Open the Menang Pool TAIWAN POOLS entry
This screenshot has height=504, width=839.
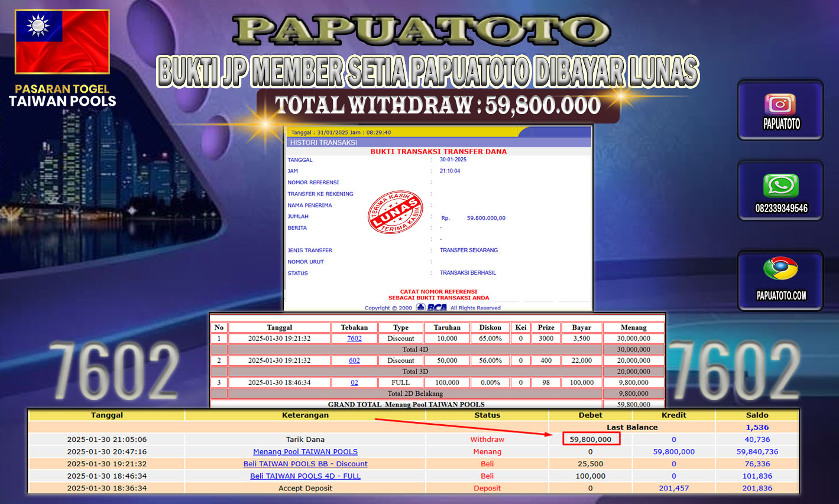(305, 451)
